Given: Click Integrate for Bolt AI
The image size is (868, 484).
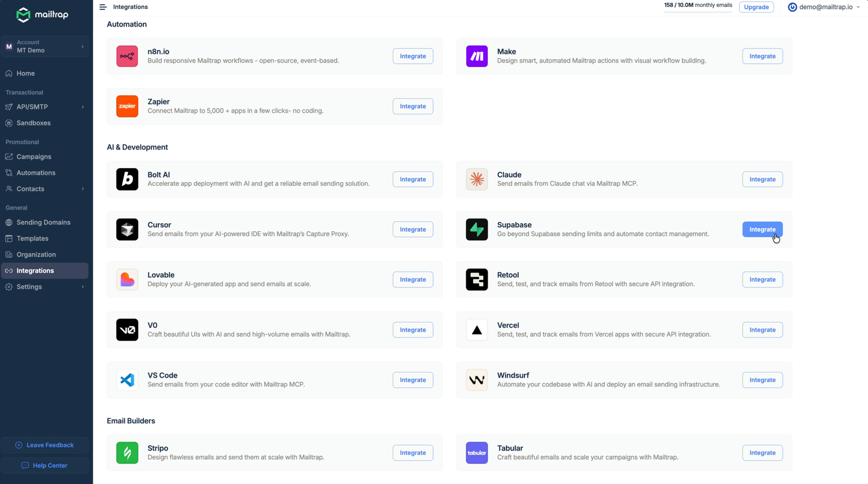Looking at the screenshot, I should (x=413, y=179).
